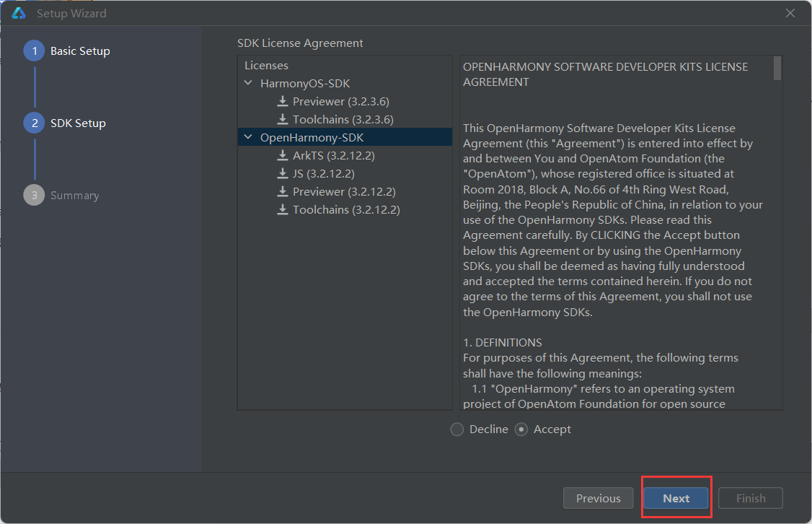This screenshot has width=812, height=524.
Task: Select the Accept radio button
Action: point(521,429)
